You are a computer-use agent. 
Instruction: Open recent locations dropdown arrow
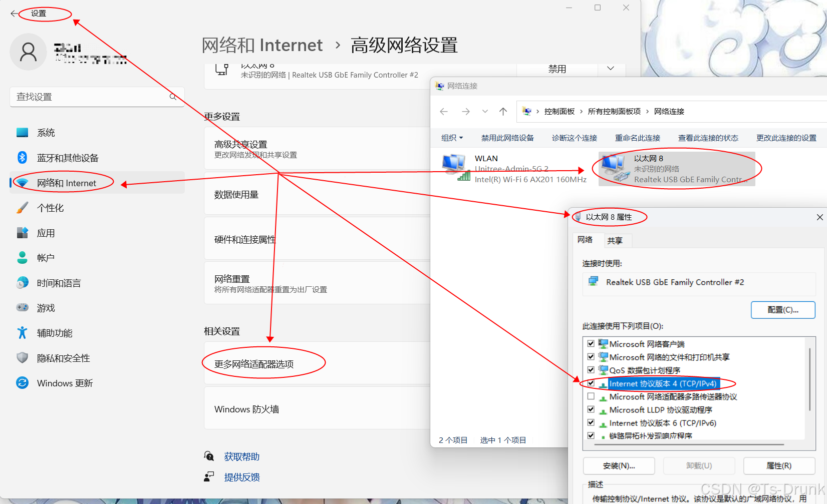tap(485, 112)
